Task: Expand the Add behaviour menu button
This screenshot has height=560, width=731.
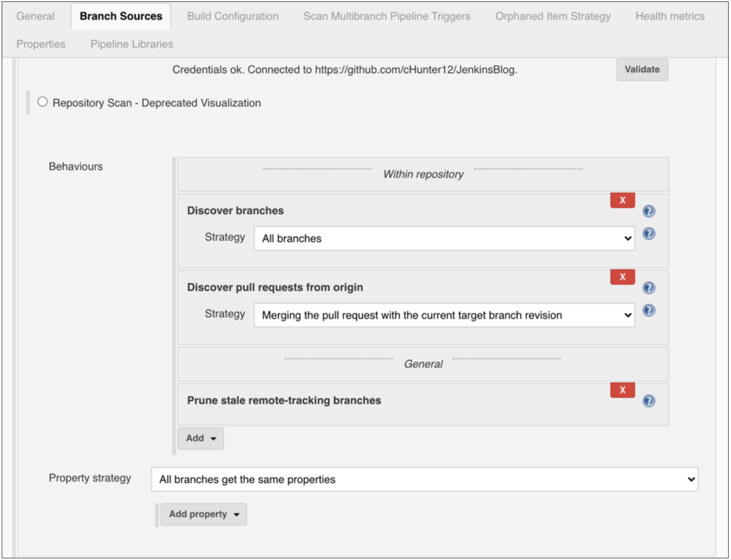Action: tap(200, 438)
